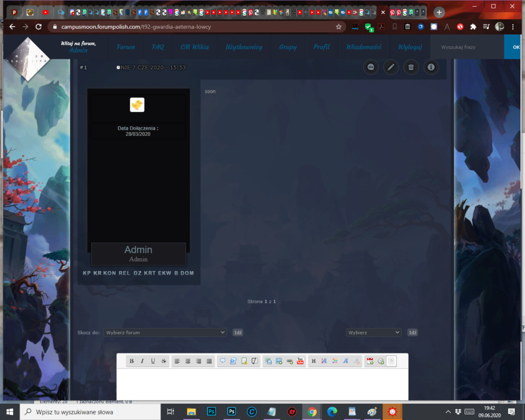Click the Wyloguj logout link

click(x=410, y=47)
